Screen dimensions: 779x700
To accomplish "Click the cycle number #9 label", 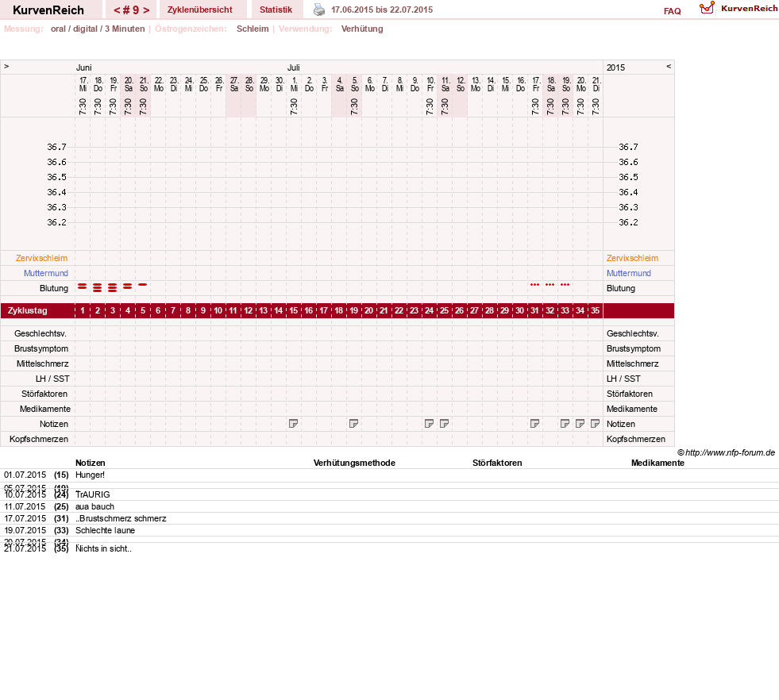I will pyautogui.click(x=132, y=10).
